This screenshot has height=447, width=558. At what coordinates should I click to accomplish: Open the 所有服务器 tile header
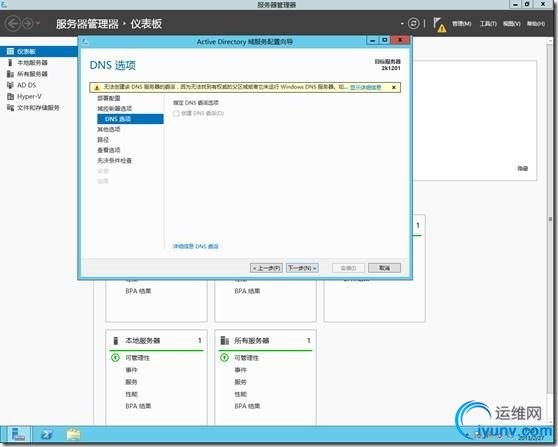click(x=265, y=341)
